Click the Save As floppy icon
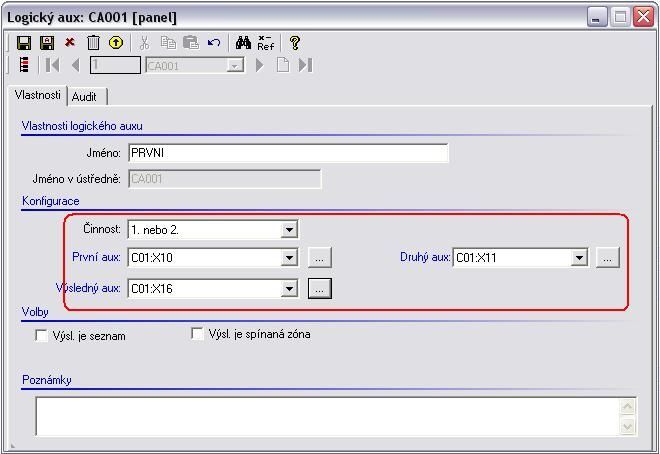The height and width of the screenshot is (454, 660). [x=47, y=43]
